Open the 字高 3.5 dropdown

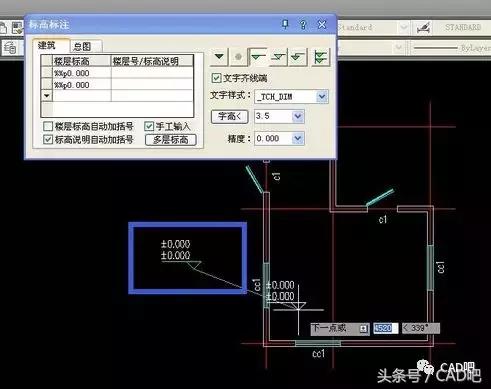point(298,116)
